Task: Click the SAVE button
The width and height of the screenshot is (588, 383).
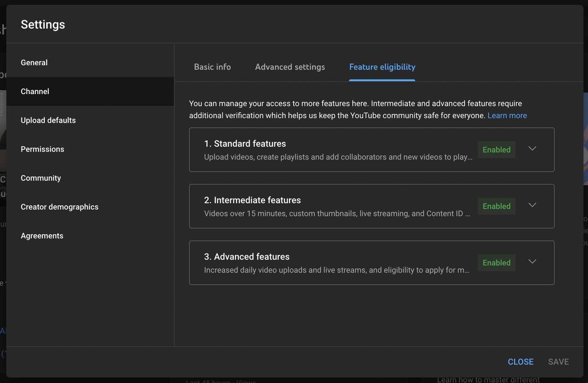Action: click(x=558, y=361)
